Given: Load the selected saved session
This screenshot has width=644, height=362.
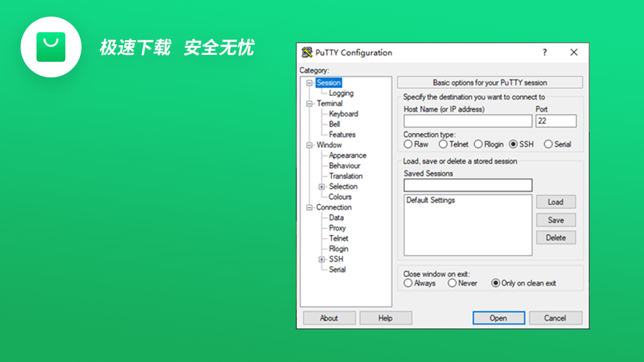Looking at the screenshot, I should coord(555,202).
